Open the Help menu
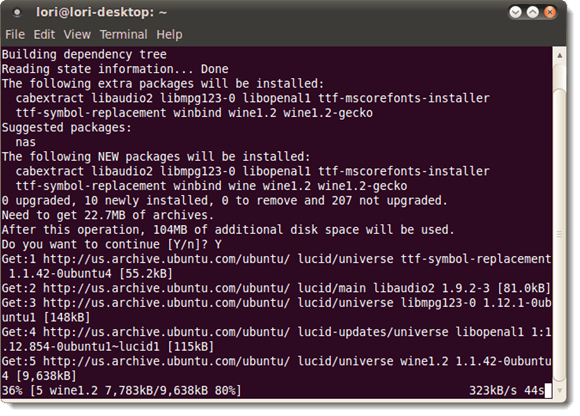 169,35
